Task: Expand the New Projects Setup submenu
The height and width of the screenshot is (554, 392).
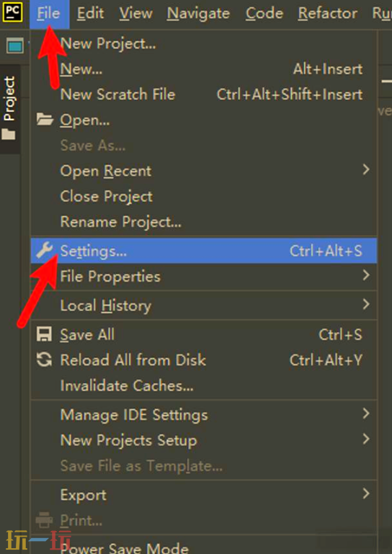Action: click(204, 440)
